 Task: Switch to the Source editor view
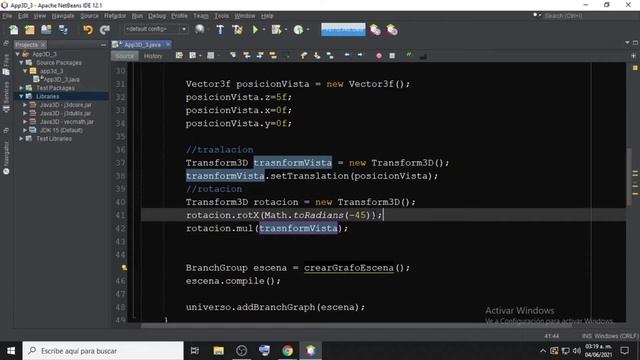124,56
